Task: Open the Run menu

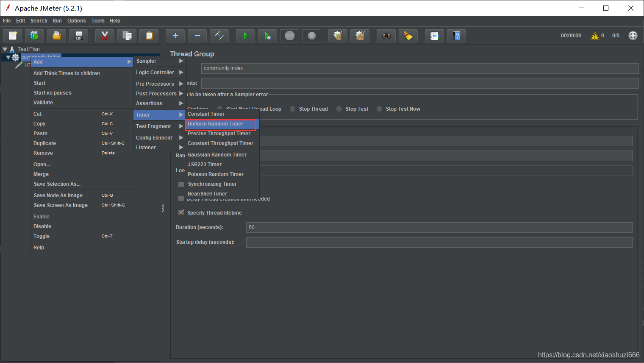Action: (x=57, y=21)
